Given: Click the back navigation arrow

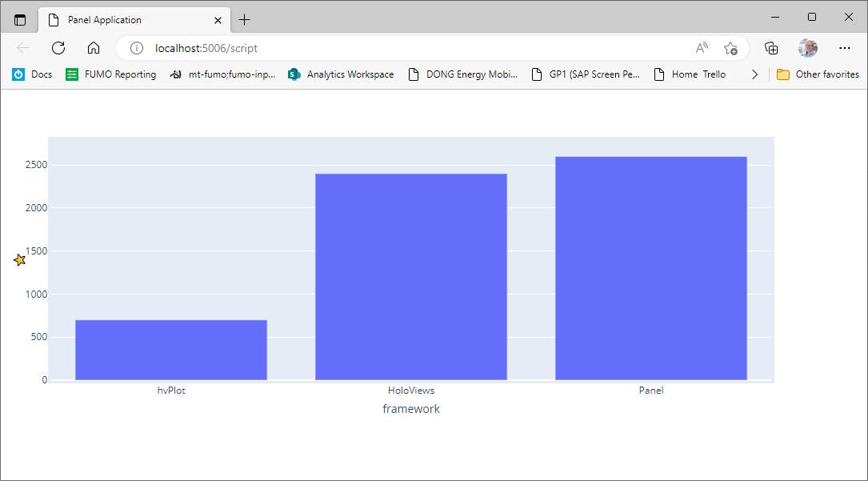Looking at the screenshot, I should coord(22,48).
